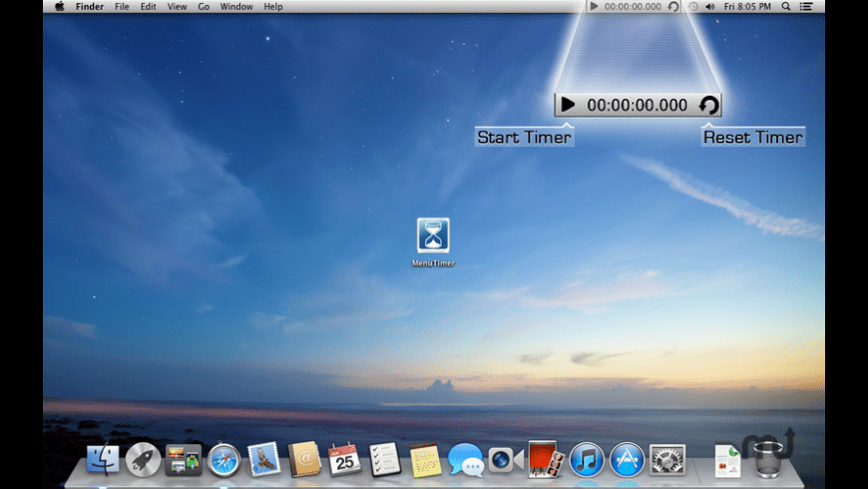Open Spotlight search magnifying glass
868x489 pixels.
[x=785, y=6]
